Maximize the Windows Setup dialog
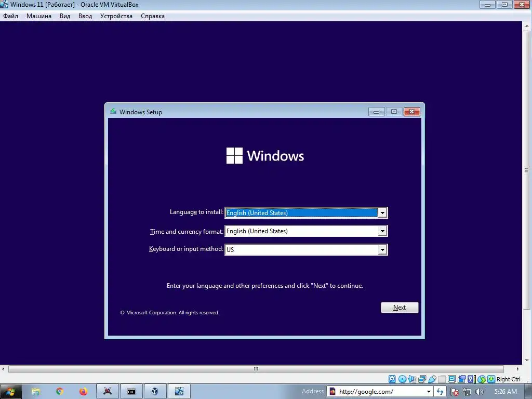This screenshot has width=532, height=399. (394, 112)
